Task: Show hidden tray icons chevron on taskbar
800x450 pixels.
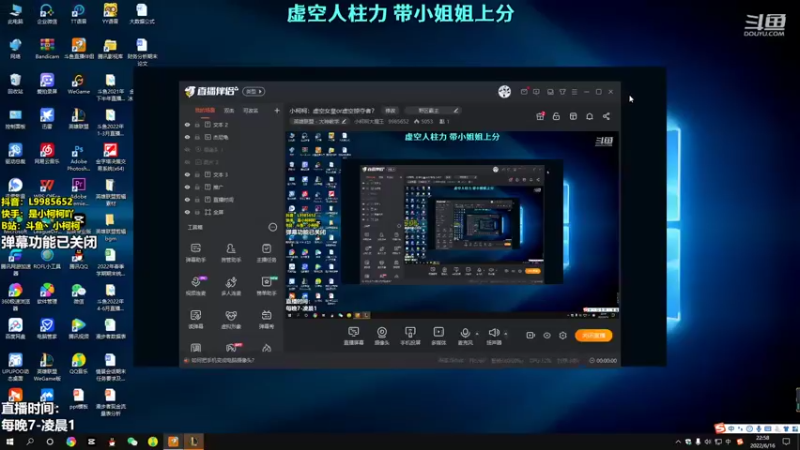Action: pyautogui.click(x=678, y=442)
